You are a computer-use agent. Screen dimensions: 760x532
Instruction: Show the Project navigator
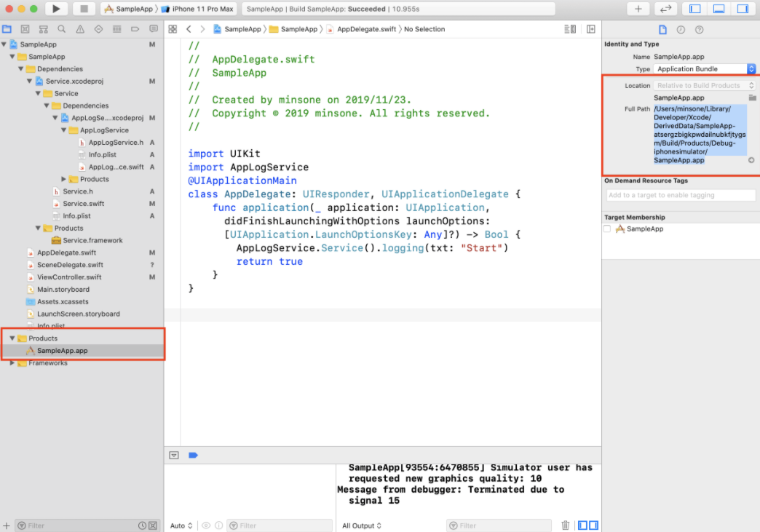7,29
